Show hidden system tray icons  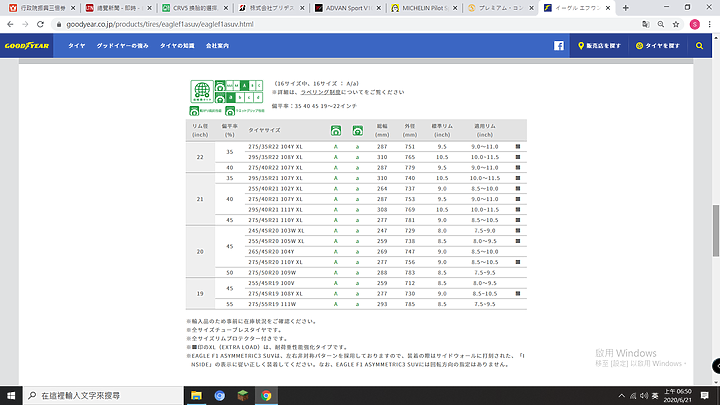pyautogui.click(x=621, y=395)
